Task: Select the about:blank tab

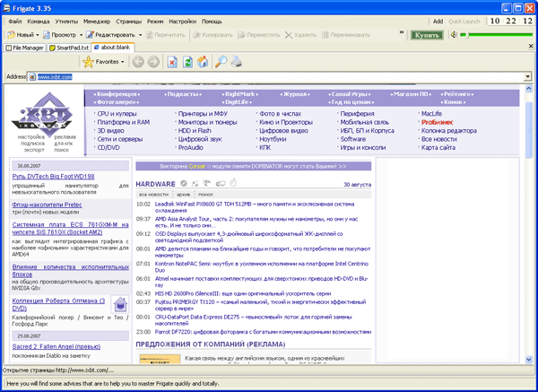Action: pos(113,48)
